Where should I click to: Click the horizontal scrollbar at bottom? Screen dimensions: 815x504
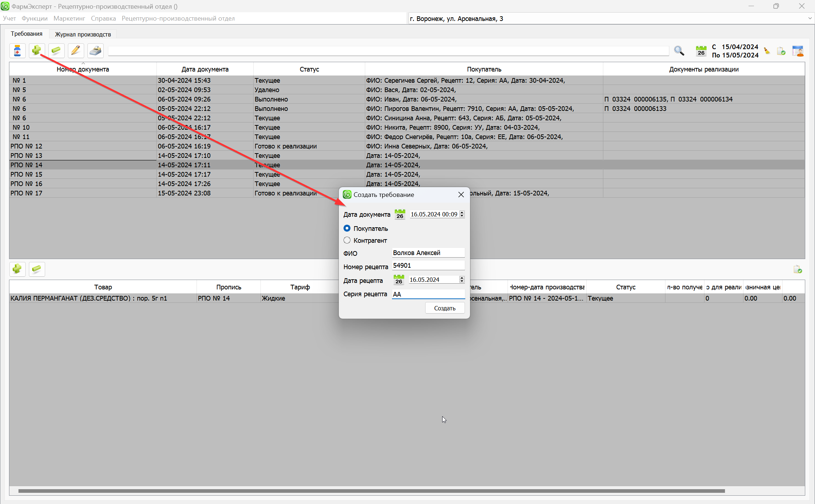(371, 491)
